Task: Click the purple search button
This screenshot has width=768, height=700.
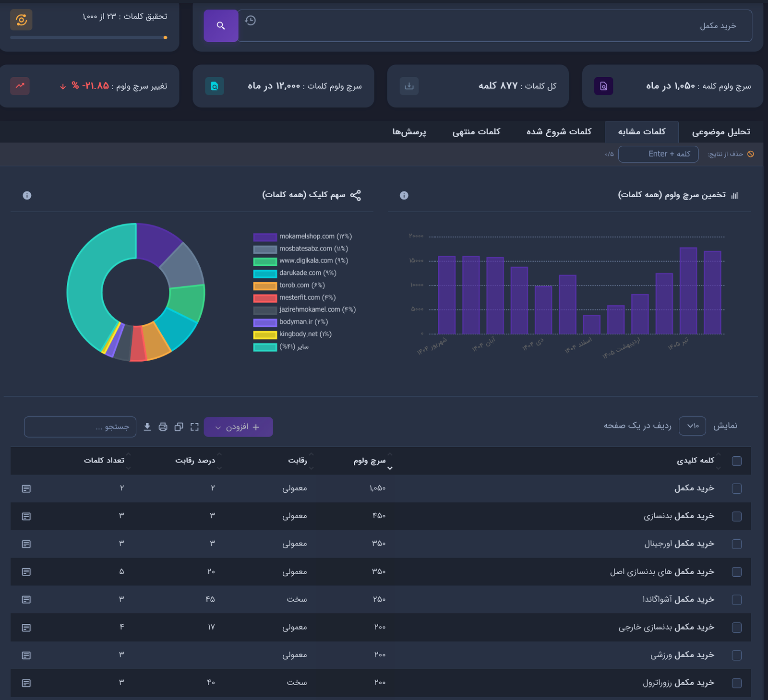Action: 221,25
